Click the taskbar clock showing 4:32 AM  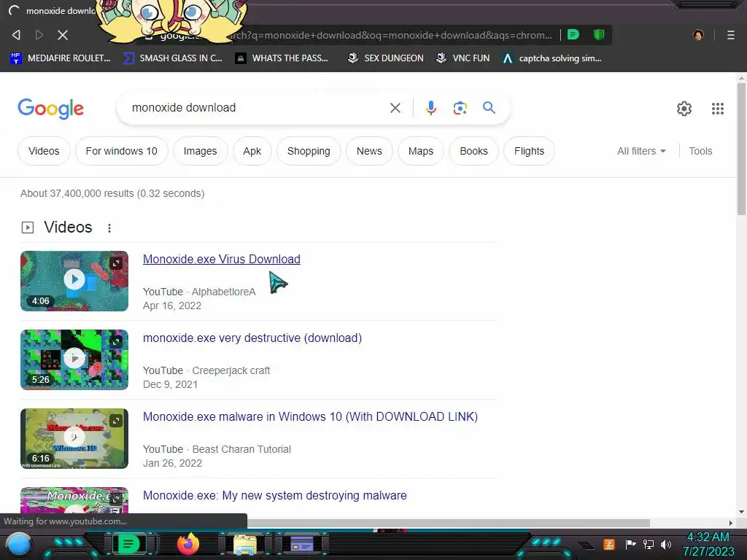pyautogui.click(x=708, y=544)
